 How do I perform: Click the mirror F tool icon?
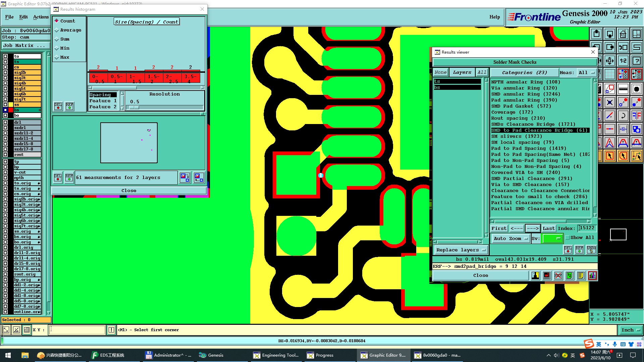coord(636,116)
